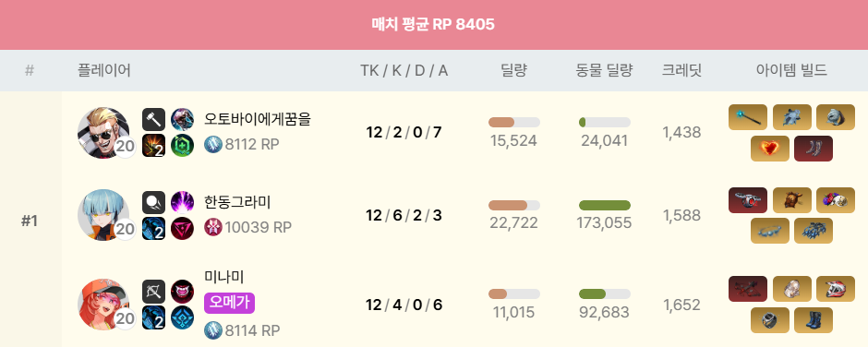This screenshot has height=347, width=868.
Task: Click the blue boots item in 미나미's build
Action: 814,320
